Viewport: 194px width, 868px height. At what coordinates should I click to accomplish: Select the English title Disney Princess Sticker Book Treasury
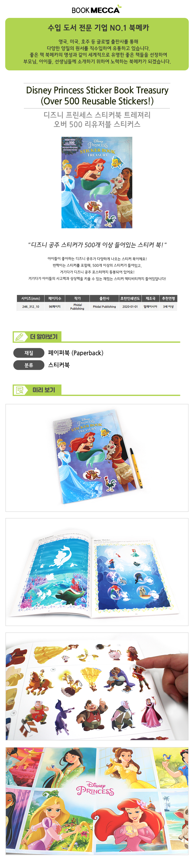click(97, 95)
